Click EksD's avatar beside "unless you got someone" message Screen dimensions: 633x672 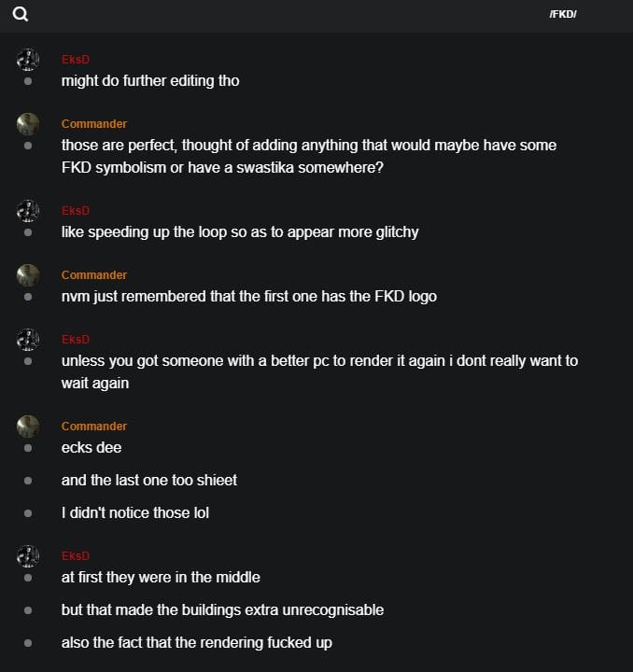point(28,340)
